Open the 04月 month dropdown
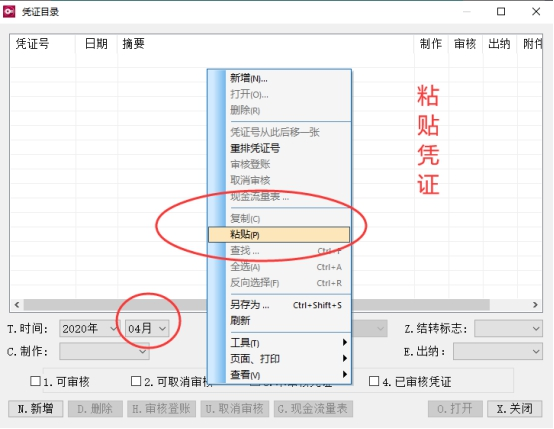The height and width of the screenshot is (429, 554). click(x=147, y=329)
